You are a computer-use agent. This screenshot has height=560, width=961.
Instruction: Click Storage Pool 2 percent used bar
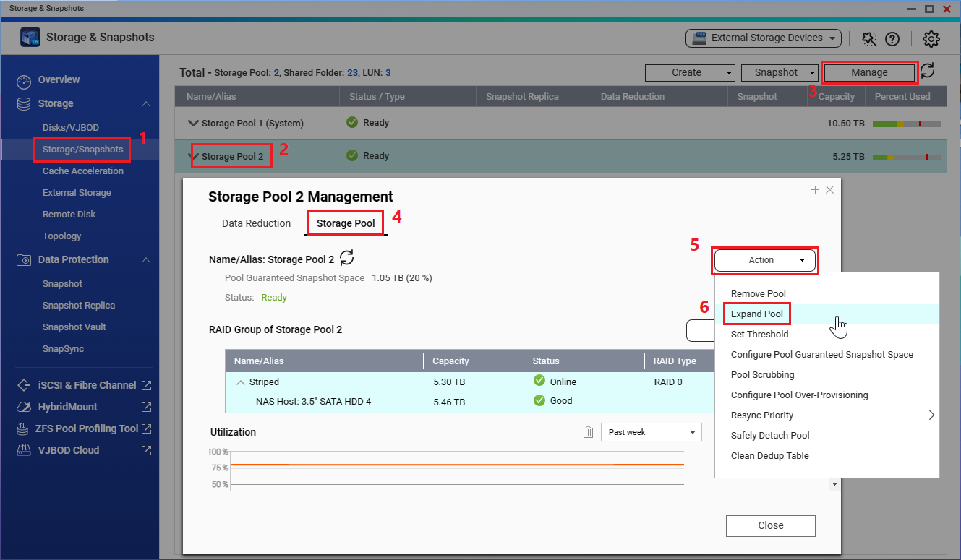[906, 157]
